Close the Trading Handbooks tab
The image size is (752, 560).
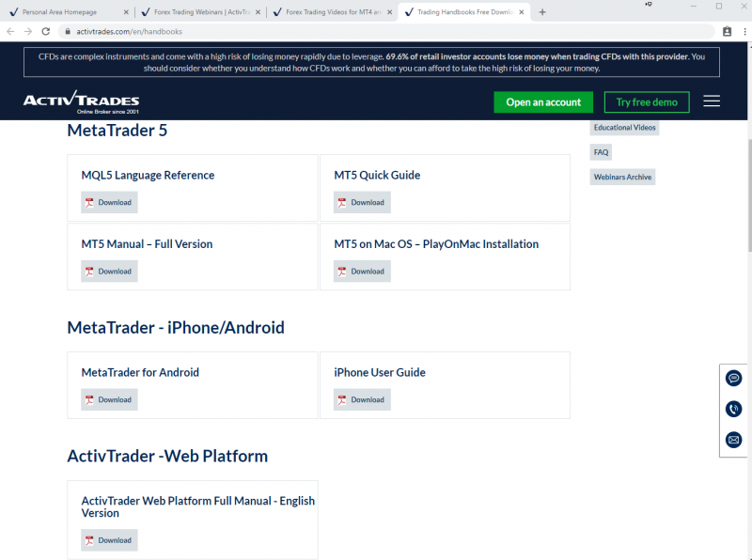[522, 12]
